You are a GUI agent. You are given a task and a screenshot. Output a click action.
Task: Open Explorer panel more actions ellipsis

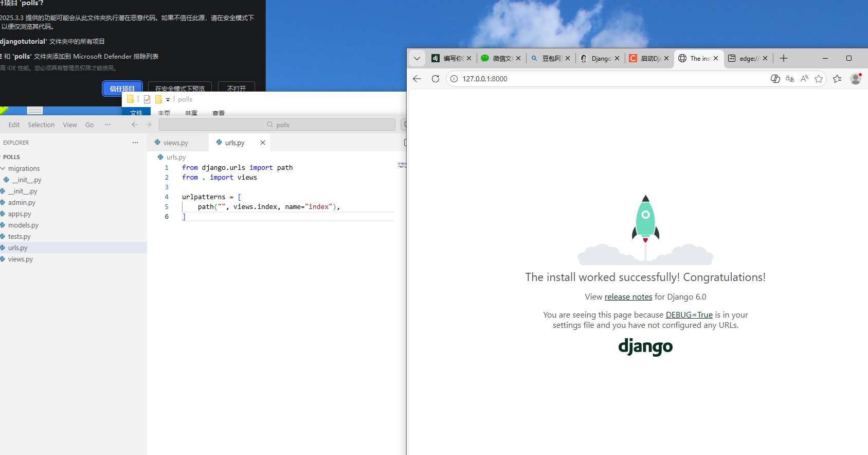pyautogui.click(x=135, y=143)
